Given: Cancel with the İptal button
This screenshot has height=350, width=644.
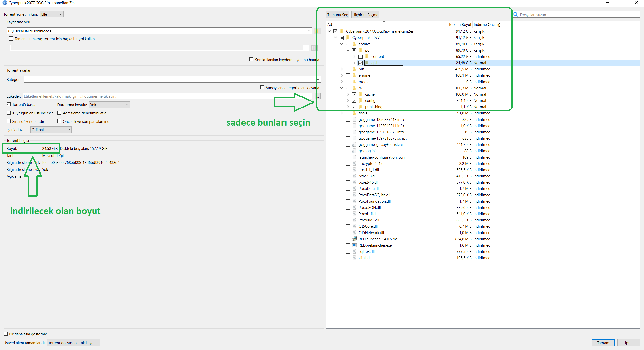Looking at the screenshot, I should 629,343.
